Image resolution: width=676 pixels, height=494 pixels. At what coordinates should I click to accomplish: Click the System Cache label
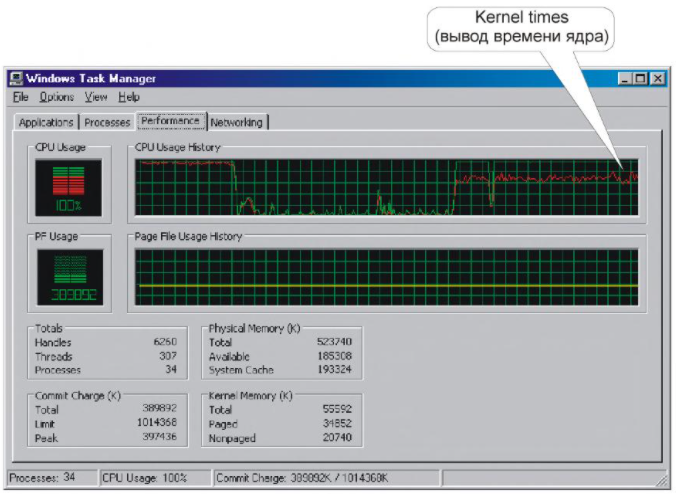[241, 370]
